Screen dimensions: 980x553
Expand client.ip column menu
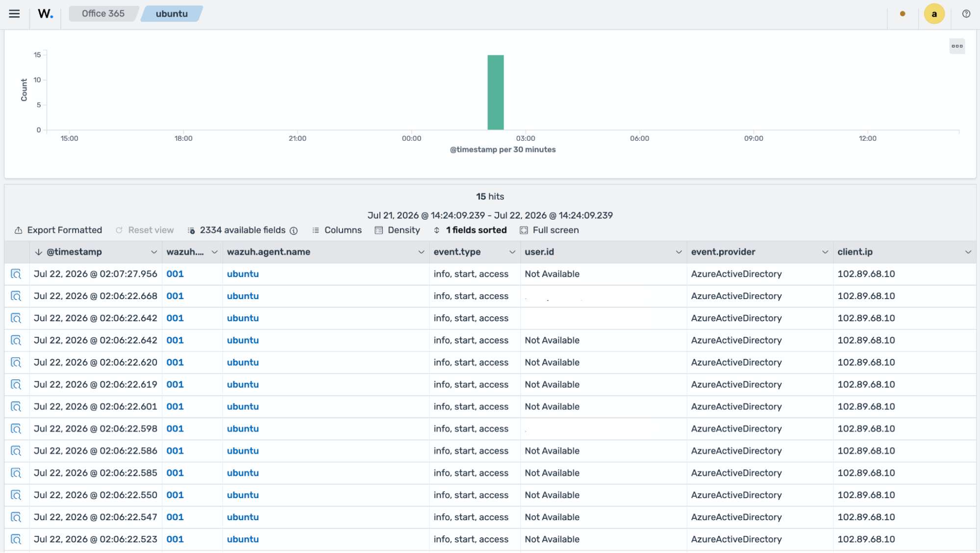[x=968, y=252]
